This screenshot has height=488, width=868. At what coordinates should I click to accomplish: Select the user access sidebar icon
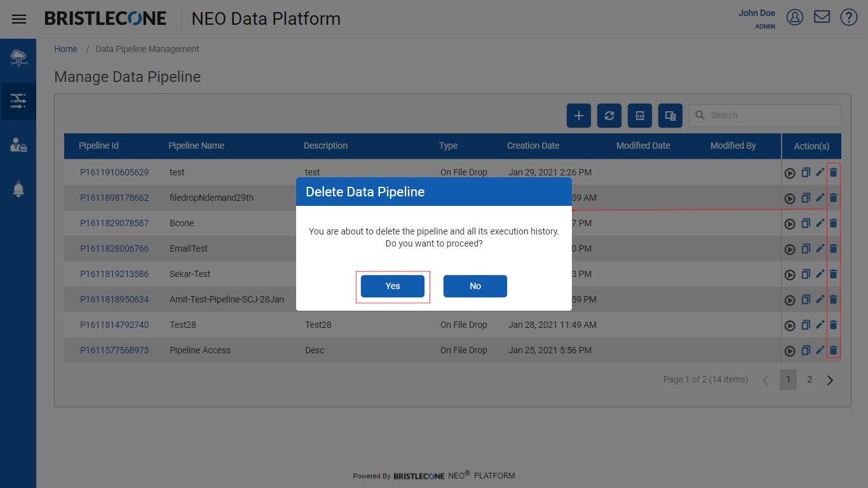pos(18,145)
